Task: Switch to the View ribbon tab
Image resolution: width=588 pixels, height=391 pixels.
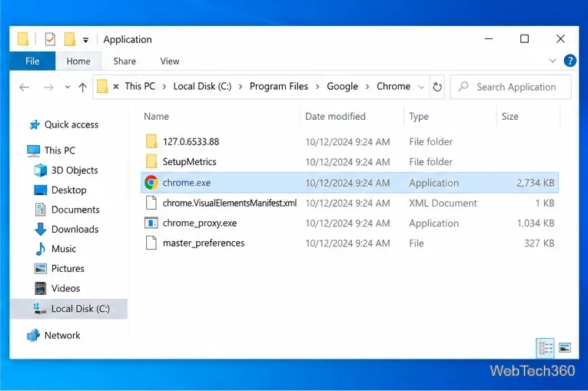Action: [170, 61]
